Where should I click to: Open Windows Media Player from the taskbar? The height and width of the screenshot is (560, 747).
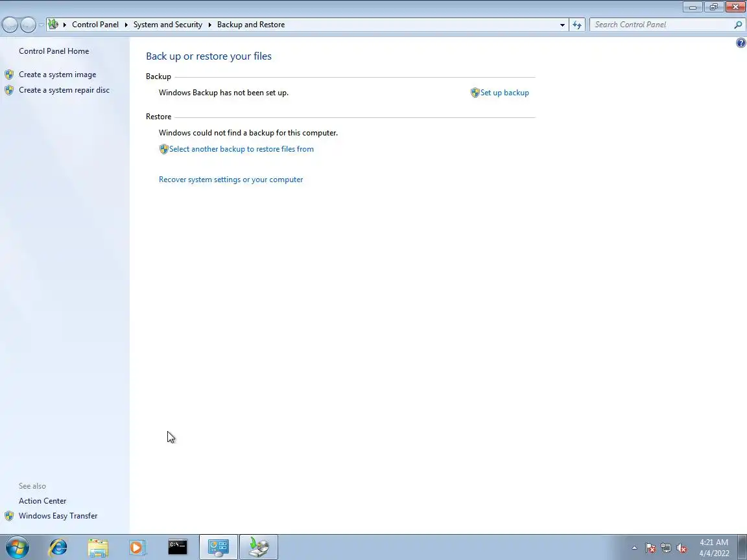coord(137,547)
